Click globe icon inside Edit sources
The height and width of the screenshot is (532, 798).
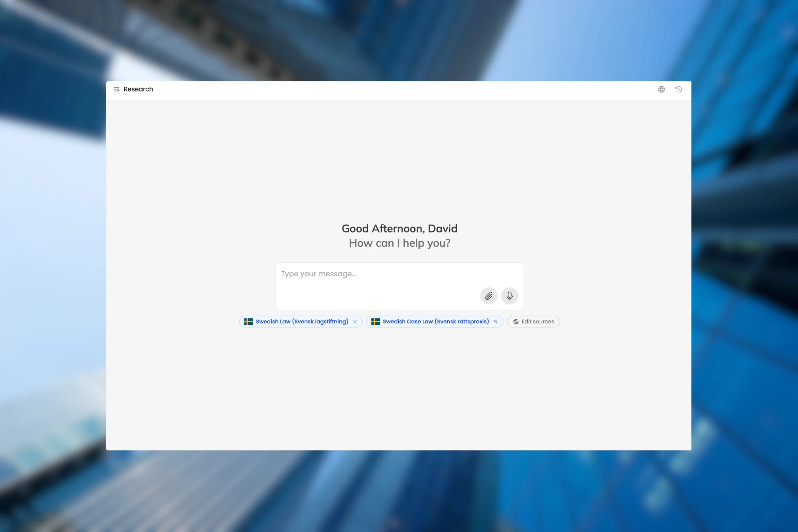pos(516,322)
